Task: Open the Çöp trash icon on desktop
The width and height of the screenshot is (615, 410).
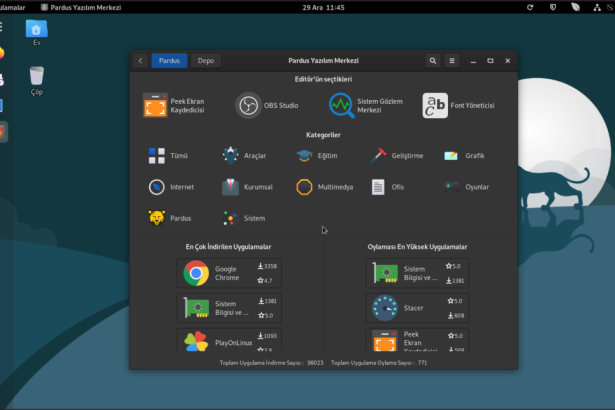Action: pyautogui.click(x=36, y=81)
